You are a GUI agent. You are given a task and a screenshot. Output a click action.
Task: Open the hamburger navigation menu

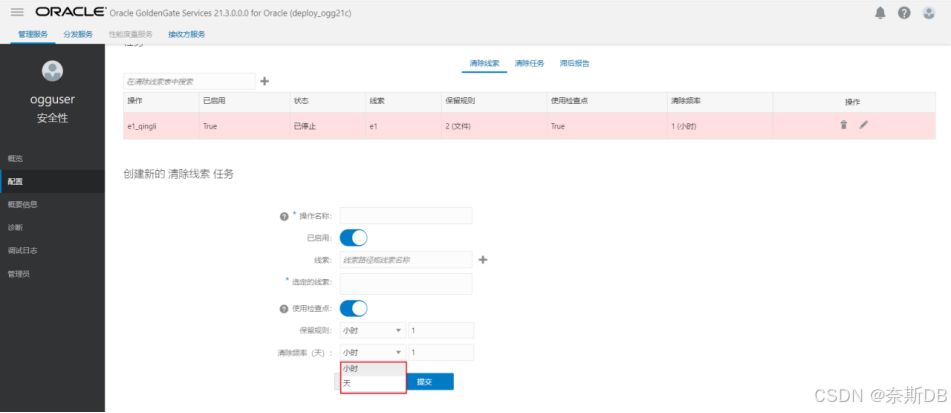[17, 12]
